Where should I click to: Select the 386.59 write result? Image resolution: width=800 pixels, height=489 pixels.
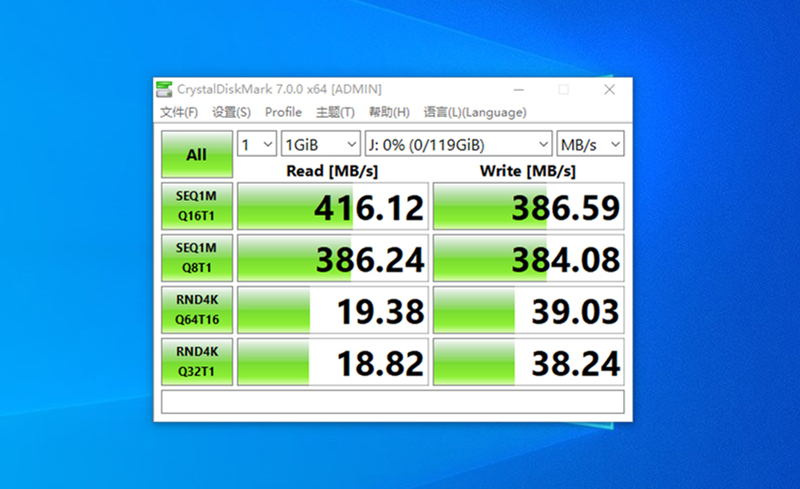coord(529,206)
